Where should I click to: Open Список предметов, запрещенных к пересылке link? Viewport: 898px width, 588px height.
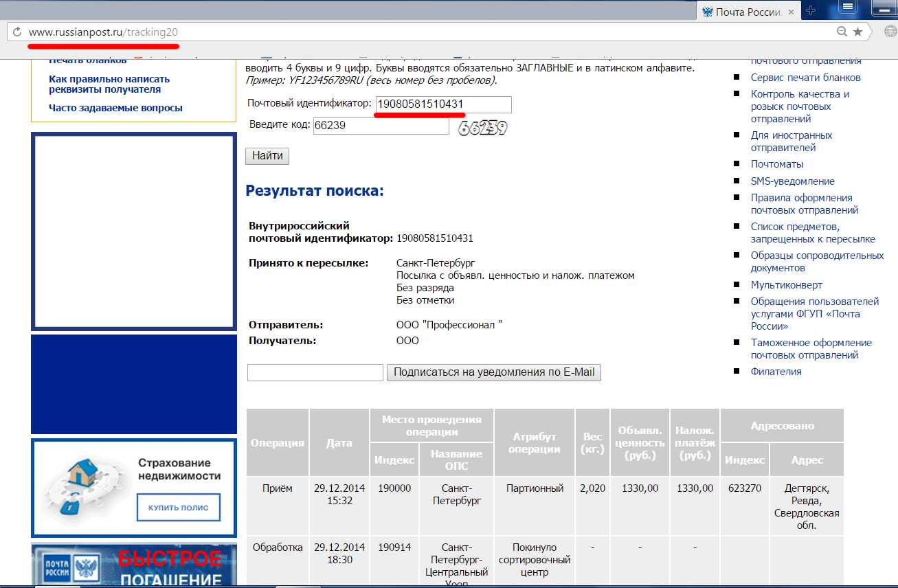[813, 233]
